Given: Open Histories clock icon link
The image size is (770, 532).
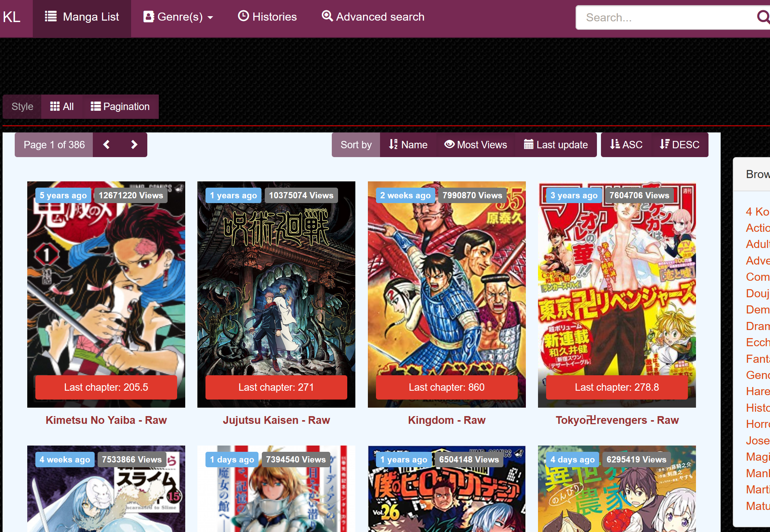Looking at the screenshot, I should point(267,17).
